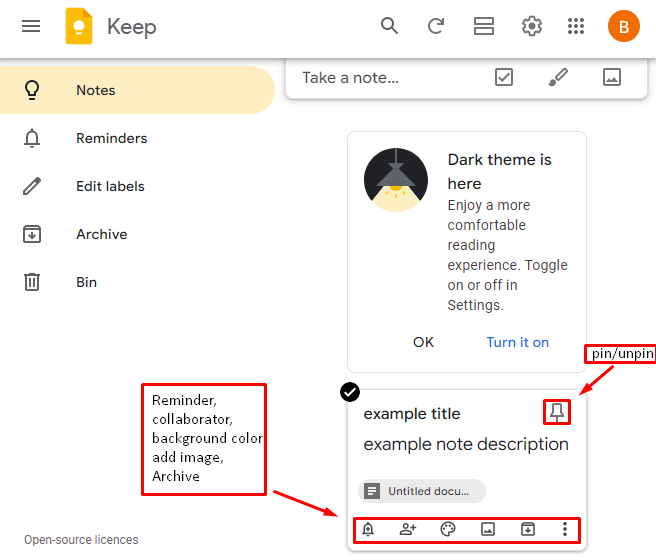This screenshot has height=560, width=656.
Task: Open the note's three-dot More menu
Action: [565, 529]
